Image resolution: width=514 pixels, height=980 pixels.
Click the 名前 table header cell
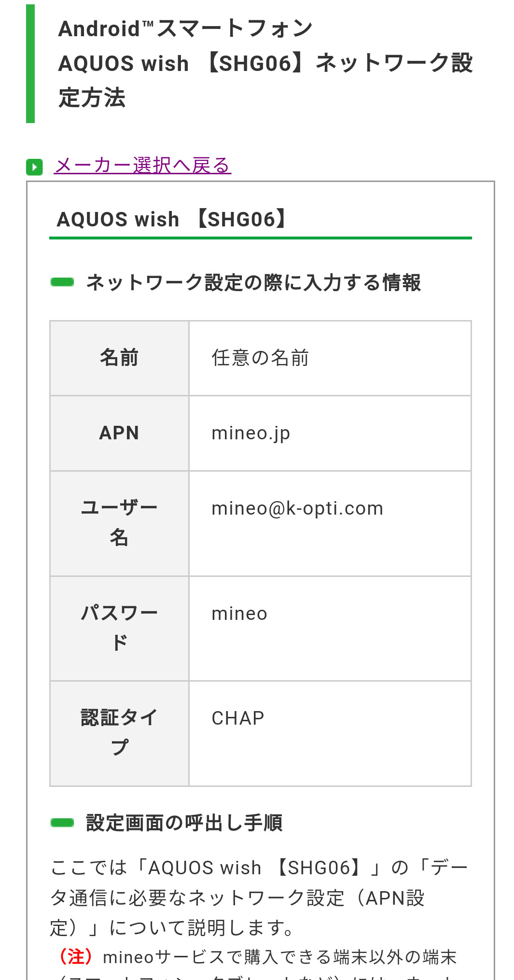pyautogui.click(x=119, y=358)
